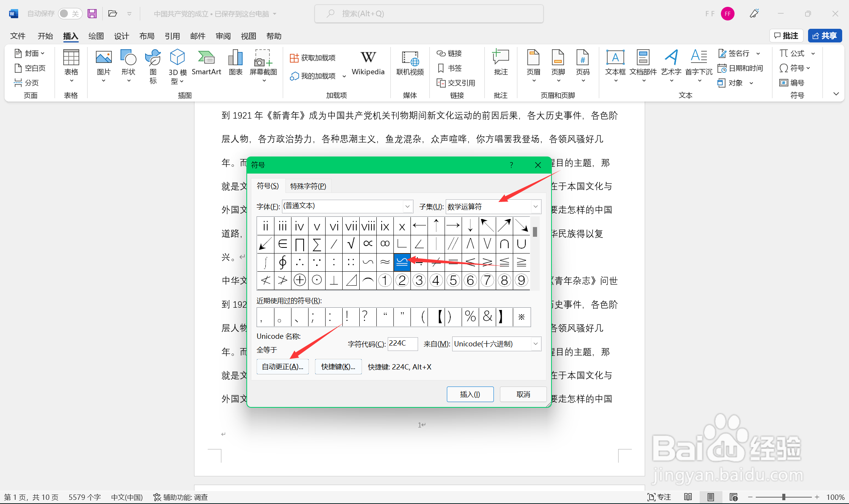
Task: Click the character code (字符代码) field
Action: 403,343
